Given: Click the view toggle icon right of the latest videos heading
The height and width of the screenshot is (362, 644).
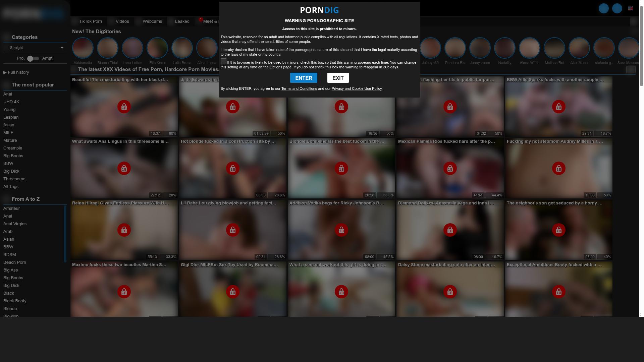Looking at the screenshot, I should [x=630, y=69].
